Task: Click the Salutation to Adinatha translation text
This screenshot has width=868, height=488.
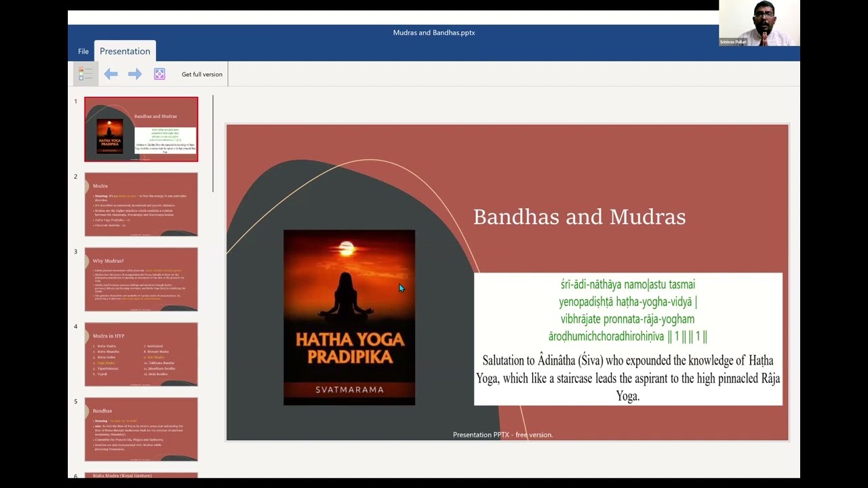Action: (628, 378)
